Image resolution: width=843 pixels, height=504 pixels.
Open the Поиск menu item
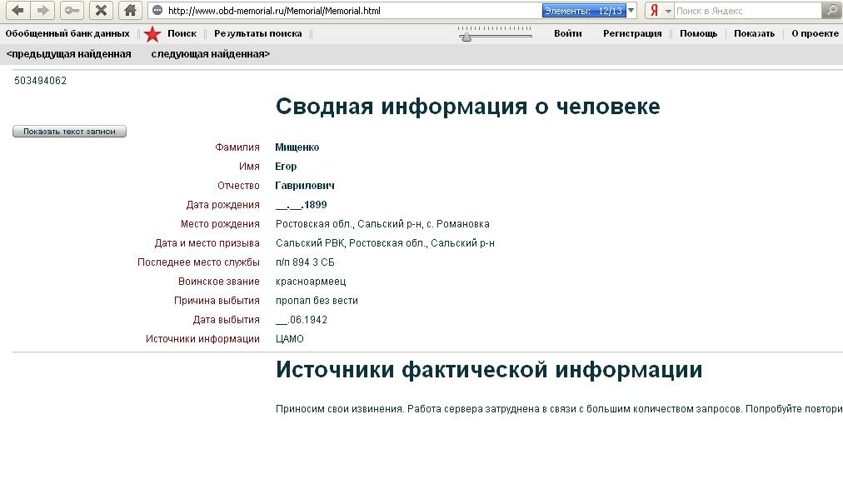coord(182,33)
